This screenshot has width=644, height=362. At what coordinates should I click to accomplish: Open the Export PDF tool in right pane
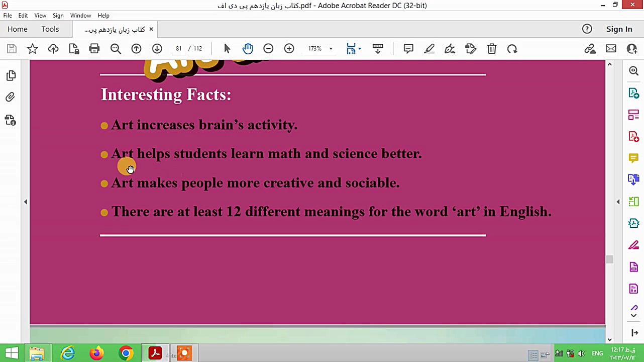633,94
